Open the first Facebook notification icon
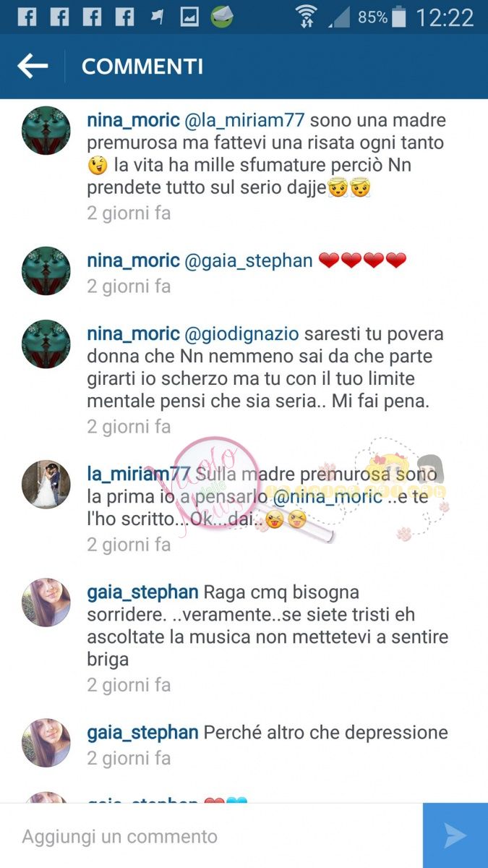This screenshot has width=488, height=868. [27, 17]
